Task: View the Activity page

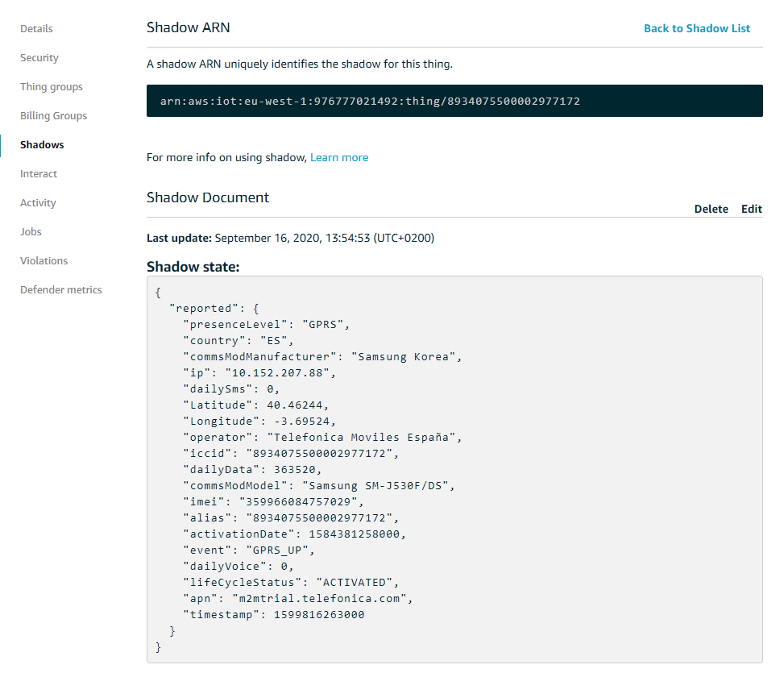Action: click(x=38, y=203)
